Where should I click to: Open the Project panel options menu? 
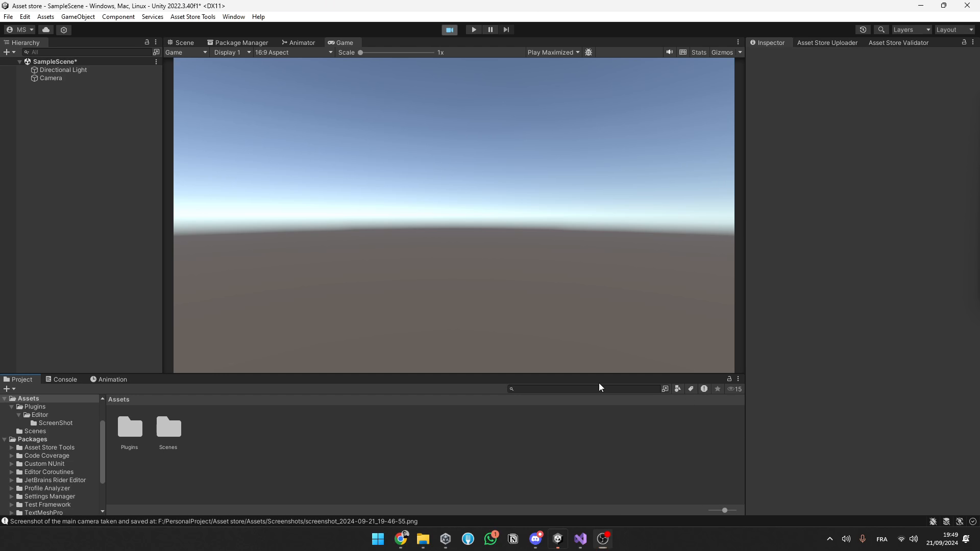738,379
